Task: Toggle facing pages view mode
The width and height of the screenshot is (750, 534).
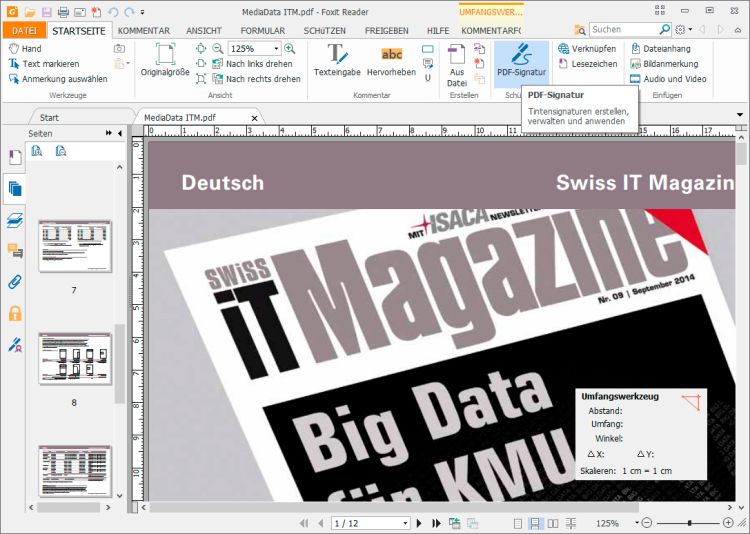Action: point(553,523)
